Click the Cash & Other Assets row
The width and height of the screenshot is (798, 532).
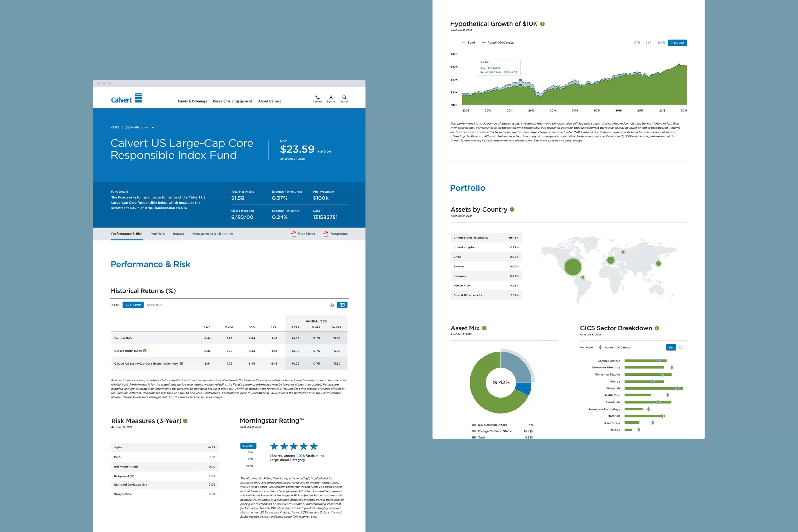click(x=486, y=295)
